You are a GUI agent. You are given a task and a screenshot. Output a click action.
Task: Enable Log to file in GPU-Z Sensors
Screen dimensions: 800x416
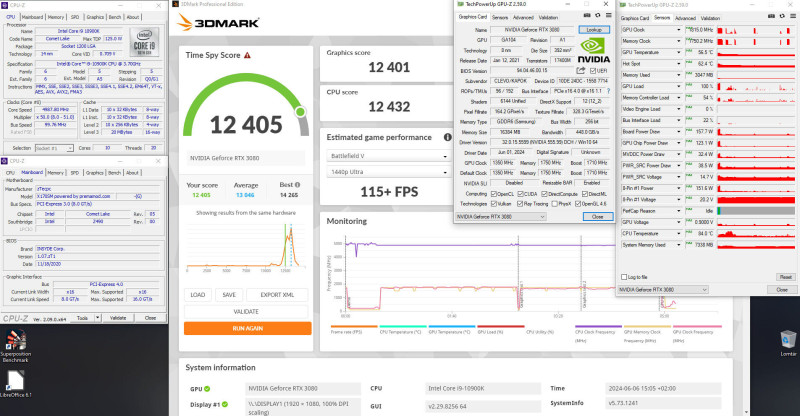[x=623, y=277]
